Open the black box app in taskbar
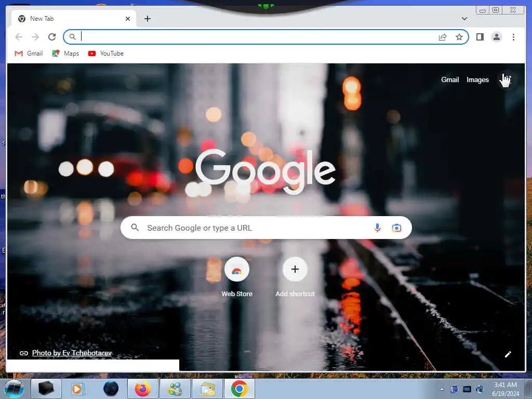The width and height of the screenshot is (532, 399). coord(46,389)
